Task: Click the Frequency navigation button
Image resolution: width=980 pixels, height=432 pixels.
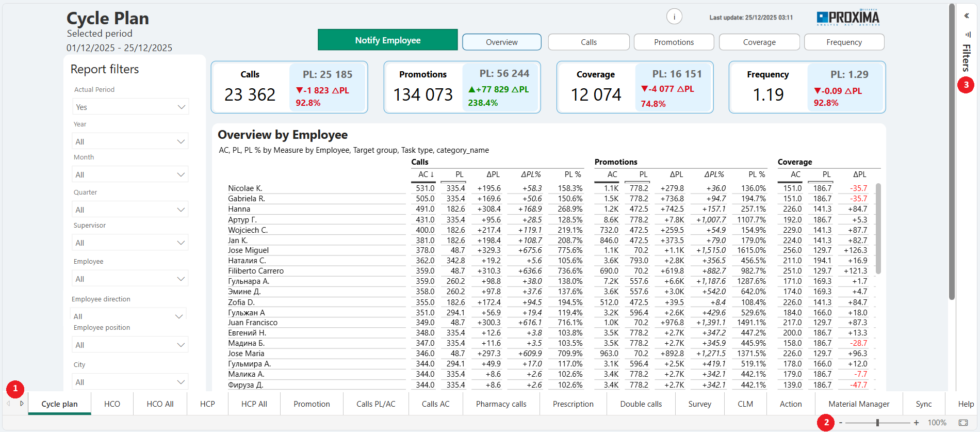Action: click(x=844, y=42)
